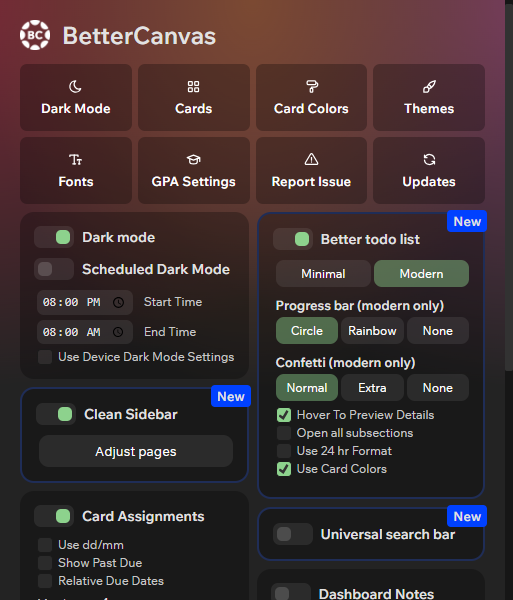Open the Cards tab label
513x600 pixels.
pos(194,109)
